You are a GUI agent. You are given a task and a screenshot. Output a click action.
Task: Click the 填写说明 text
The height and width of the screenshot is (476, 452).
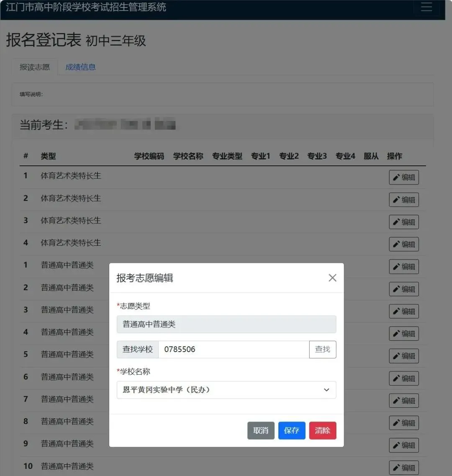(x=31, y=95)
